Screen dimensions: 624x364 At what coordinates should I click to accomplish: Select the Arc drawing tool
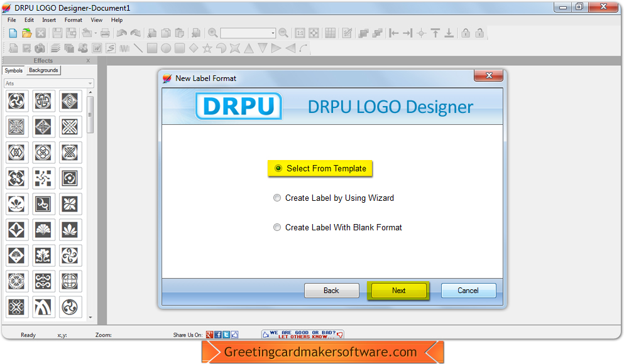coord(304,48)
